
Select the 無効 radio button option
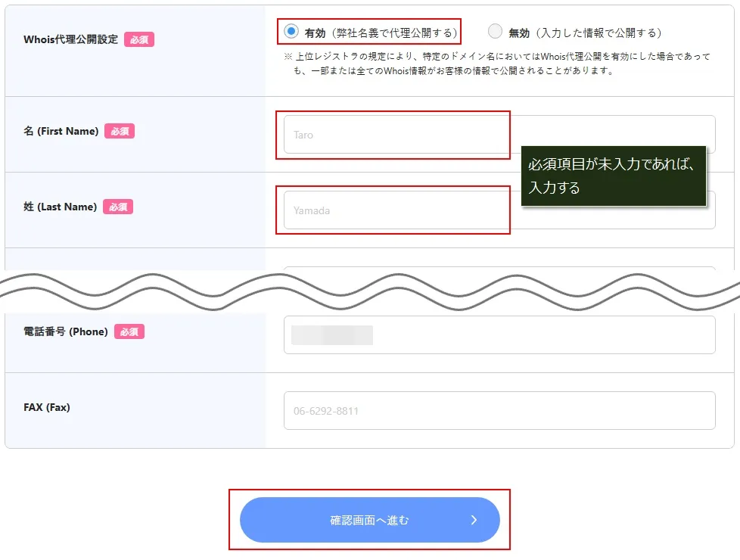point(495,31)
